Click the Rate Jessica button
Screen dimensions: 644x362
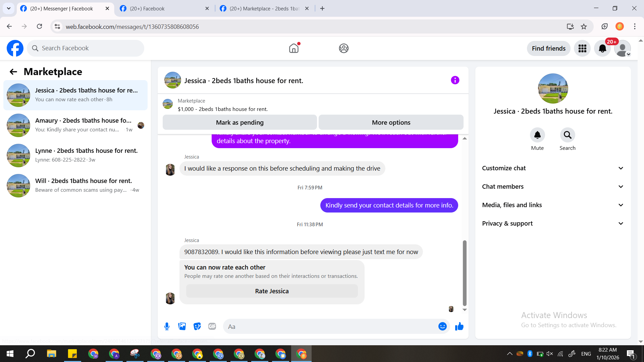tap(272, 291)
